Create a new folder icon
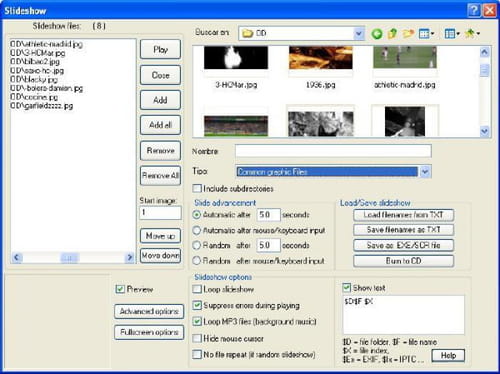The image size is (500, 374). 408,33
